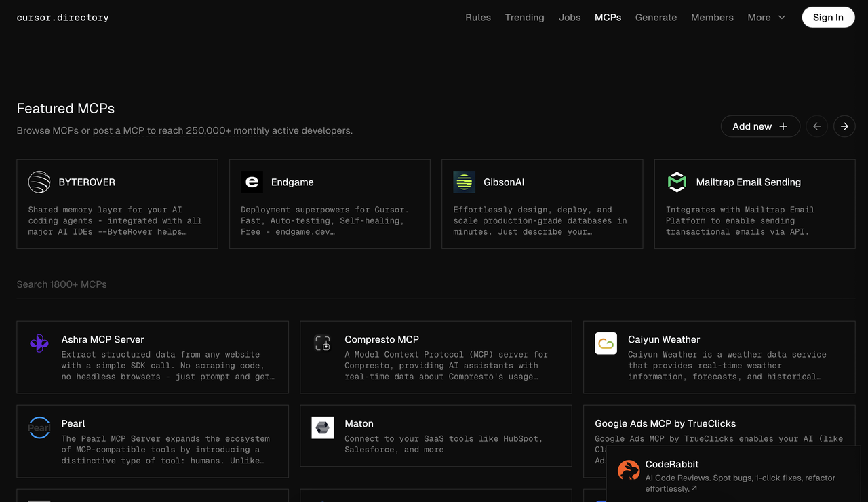Click the Sign In button
This screenshot has height=502, width=868.
click(828, 18)
